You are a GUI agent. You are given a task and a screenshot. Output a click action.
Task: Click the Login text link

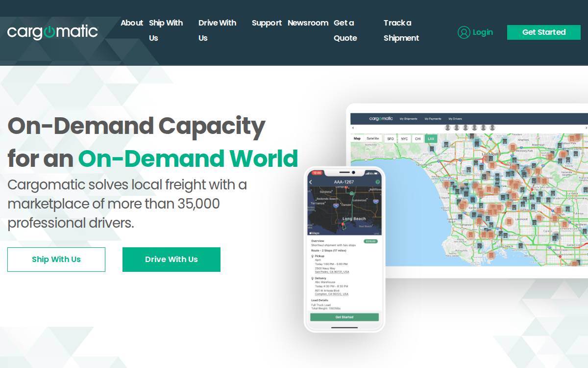[483, 32]
